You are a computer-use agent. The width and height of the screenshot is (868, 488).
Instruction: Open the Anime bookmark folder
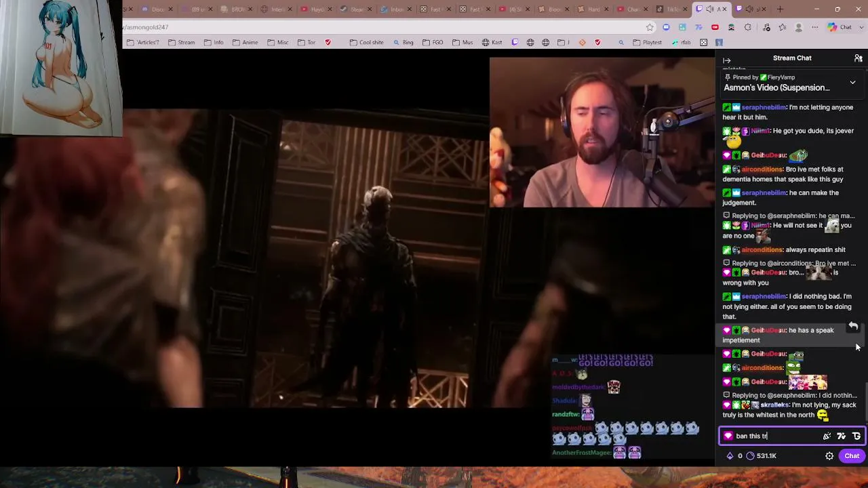click(x=245, y=43)
